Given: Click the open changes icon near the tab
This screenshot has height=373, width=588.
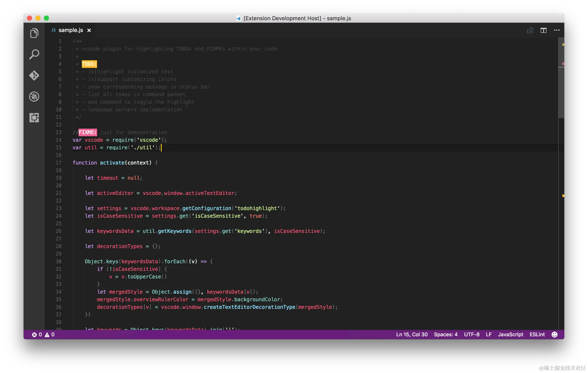Looking at the screenshot, I should 530,30.
